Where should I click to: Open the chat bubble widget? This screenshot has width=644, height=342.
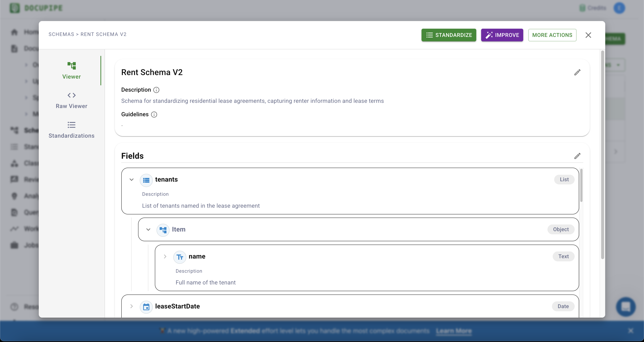[x=626, y=306]
